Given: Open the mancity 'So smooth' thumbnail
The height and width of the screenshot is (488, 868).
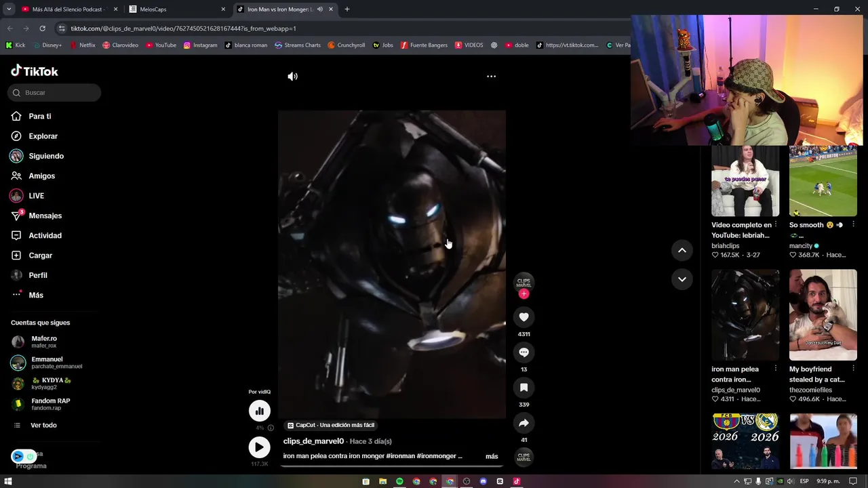Looking at the screenshot, I should click(x=823, y=180).
